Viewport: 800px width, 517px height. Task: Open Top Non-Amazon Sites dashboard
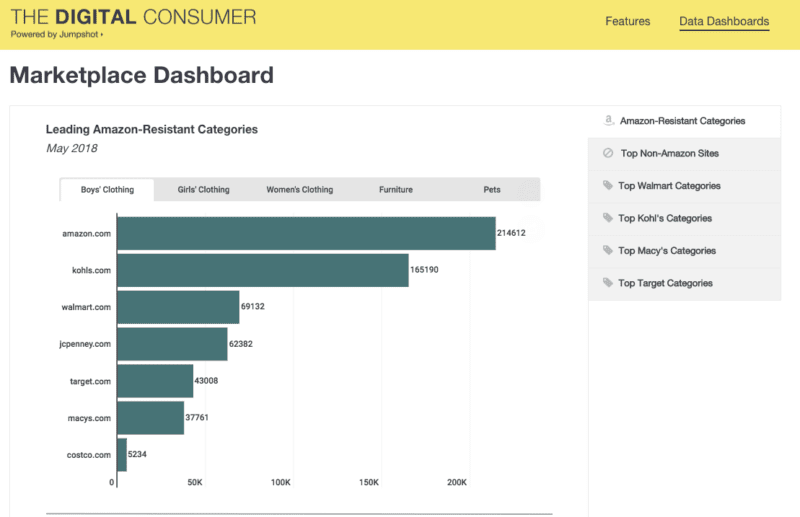[x=684, y=153]
